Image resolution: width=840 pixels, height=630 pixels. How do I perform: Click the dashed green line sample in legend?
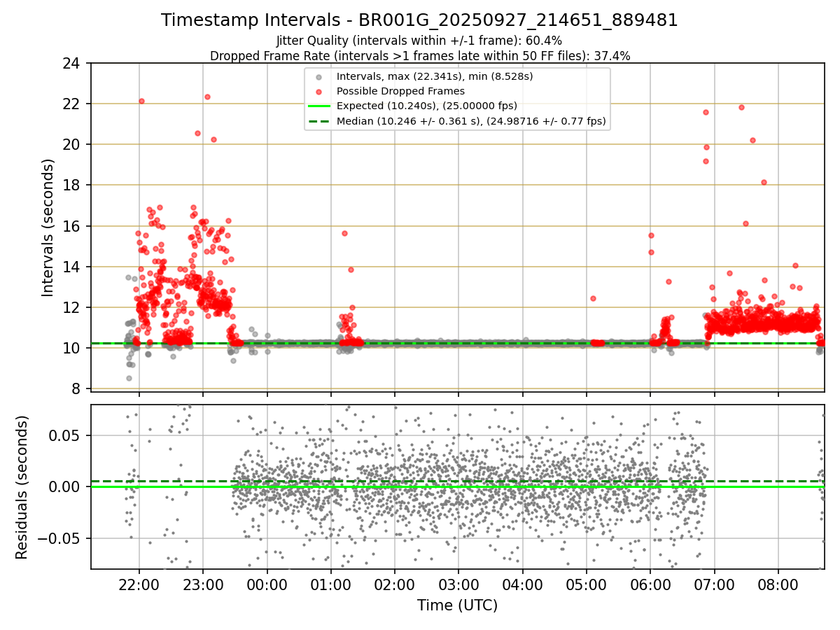(x=318, y=122)
